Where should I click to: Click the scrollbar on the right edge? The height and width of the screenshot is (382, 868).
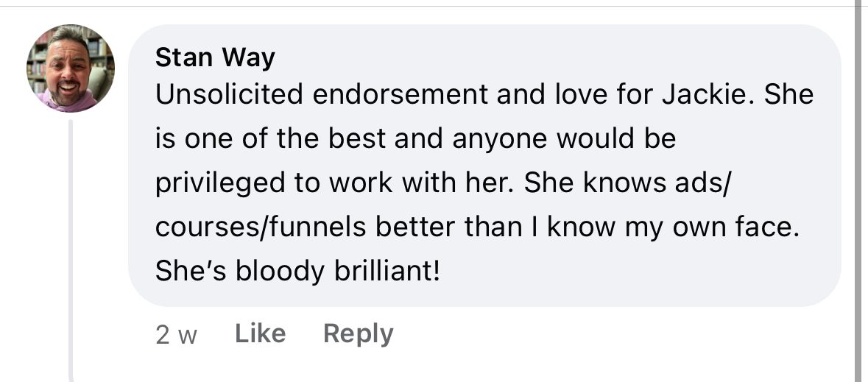point(858,191)
